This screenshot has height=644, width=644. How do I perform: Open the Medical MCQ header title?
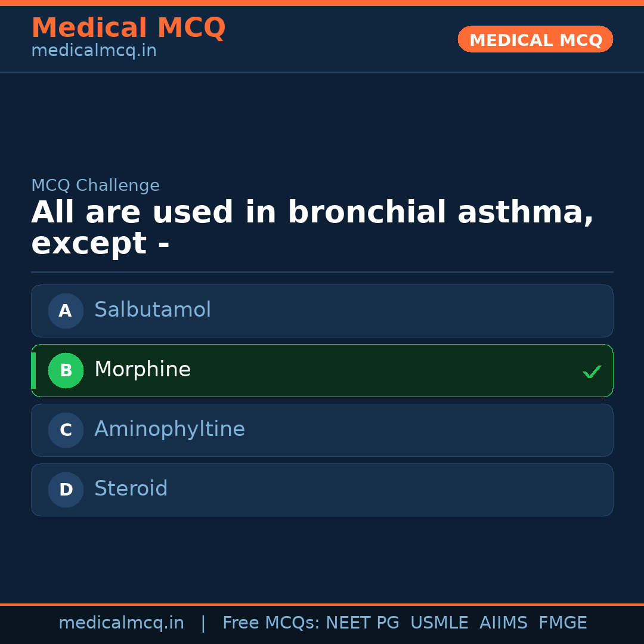point(128,28)
